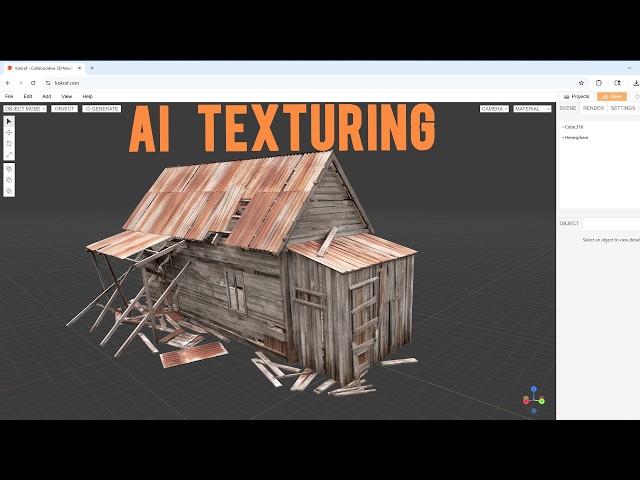This screenshot has width=640, height=480.
Task: Select the Kokraf browser tab
Action: tap(44, 68)
